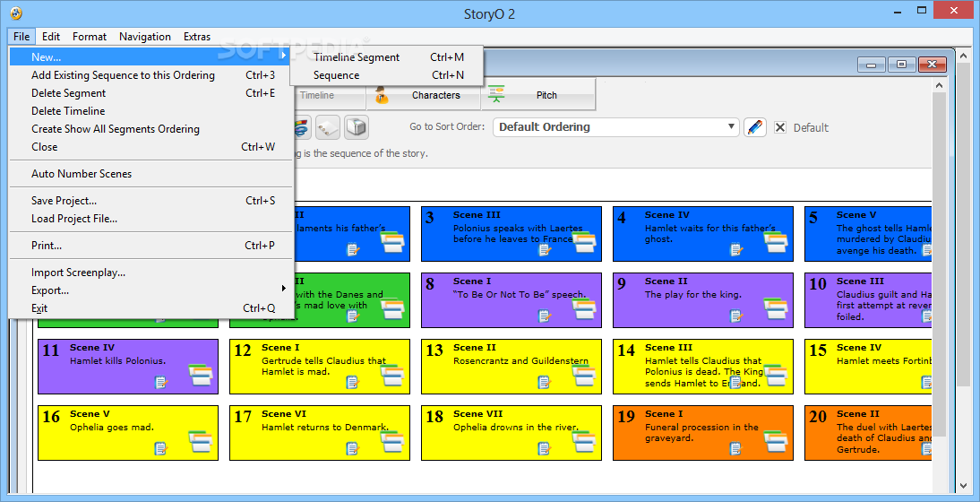This screenshot has height=502, width=980.
Task: Open the stacked-cards icon on scene 8
Action: 584,308
